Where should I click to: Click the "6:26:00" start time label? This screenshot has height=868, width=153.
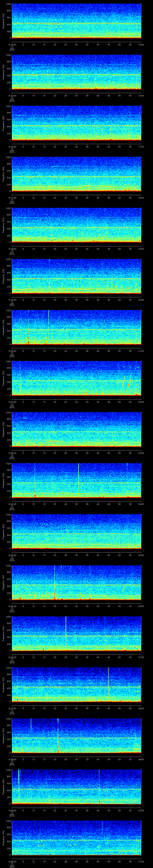pyautogui.click(x=12, y=657)
